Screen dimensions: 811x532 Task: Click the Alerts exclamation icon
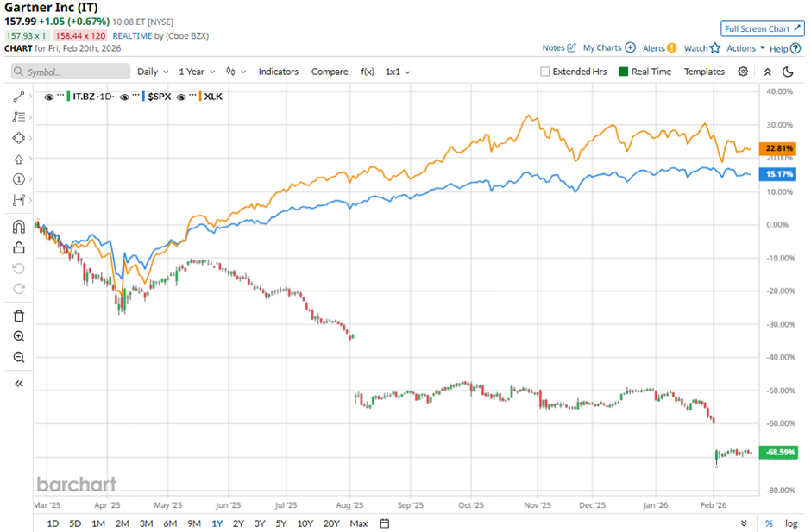pos(671,48)
